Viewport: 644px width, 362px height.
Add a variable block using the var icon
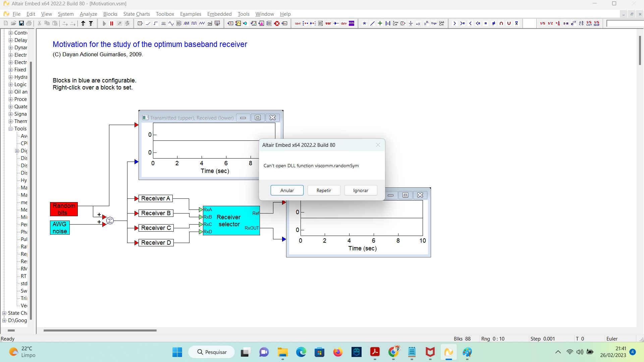pyautogui.click(x=328, y=23)
